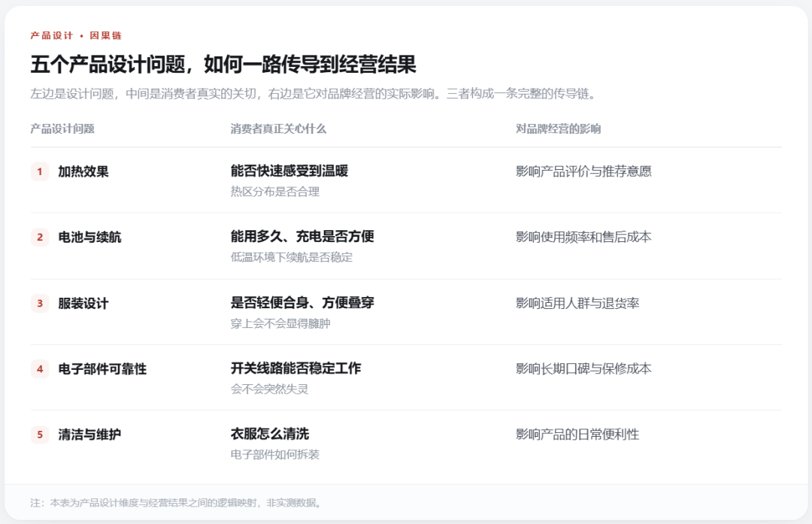The height and width of the screenshot is (524, 812).
Task: Click the text 是否轻便合身、方便叠穿
Action: [302, 303]
